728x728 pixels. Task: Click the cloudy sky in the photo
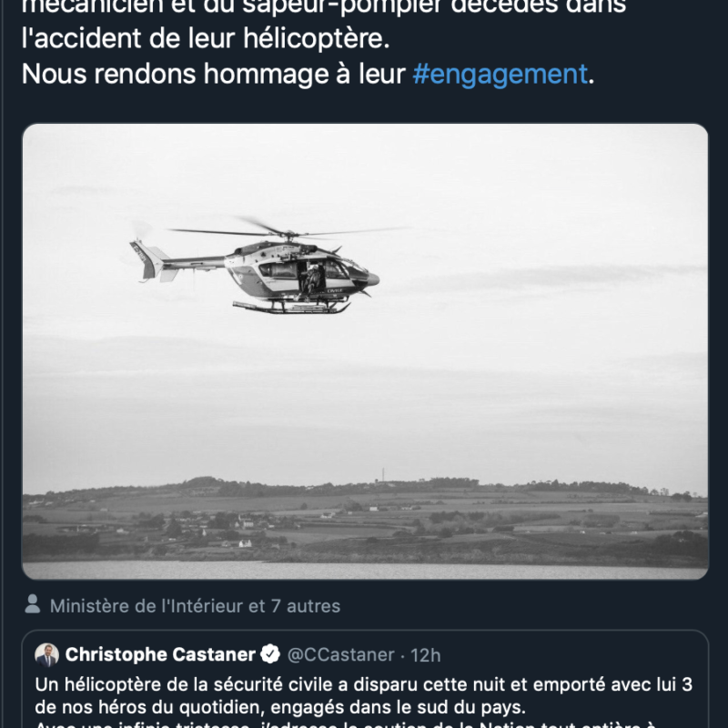pos(510,200)
